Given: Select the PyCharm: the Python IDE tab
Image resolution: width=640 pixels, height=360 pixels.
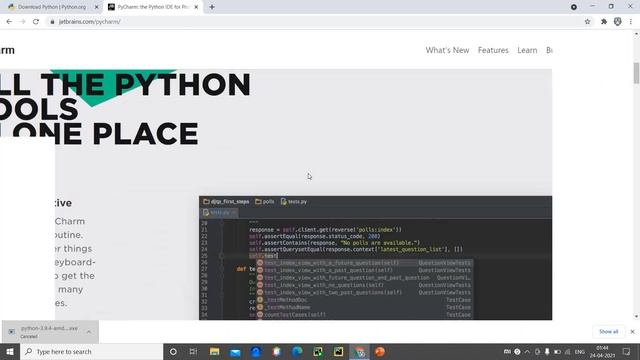Looking at the screenshot, I should pos(153,7).
